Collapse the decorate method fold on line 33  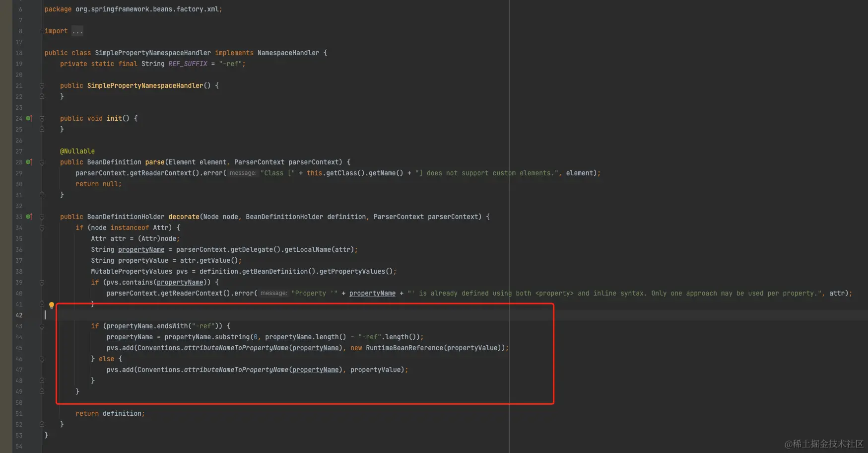click(x=42, y=217)
